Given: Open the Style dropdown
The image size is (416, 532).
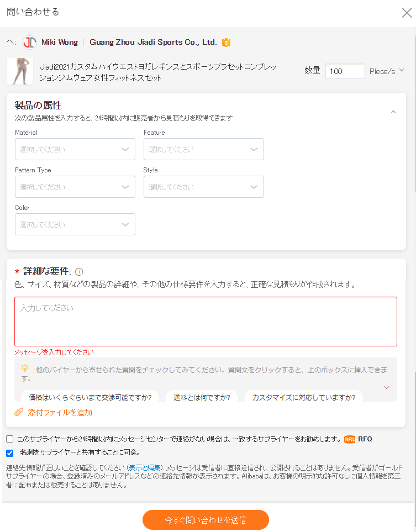Looking at the screenshot, I should [204, 187].
